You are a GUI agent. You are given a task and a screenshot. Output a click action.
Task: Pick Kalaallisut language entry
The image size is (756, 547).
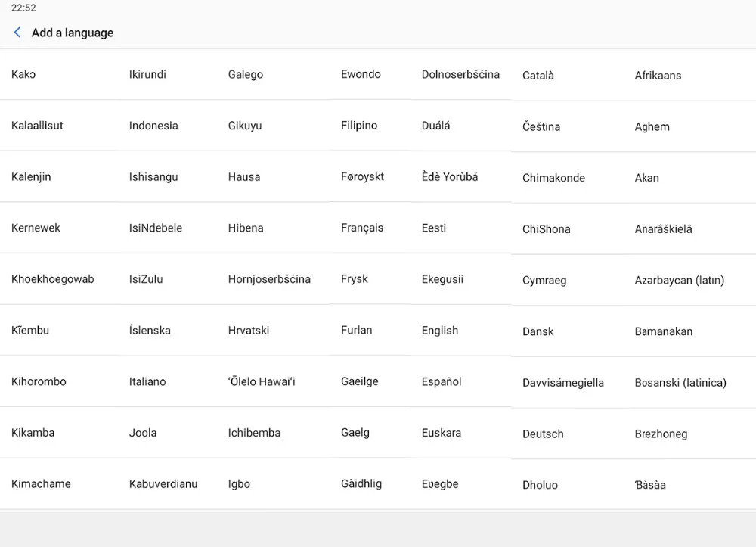pos(37,126)
